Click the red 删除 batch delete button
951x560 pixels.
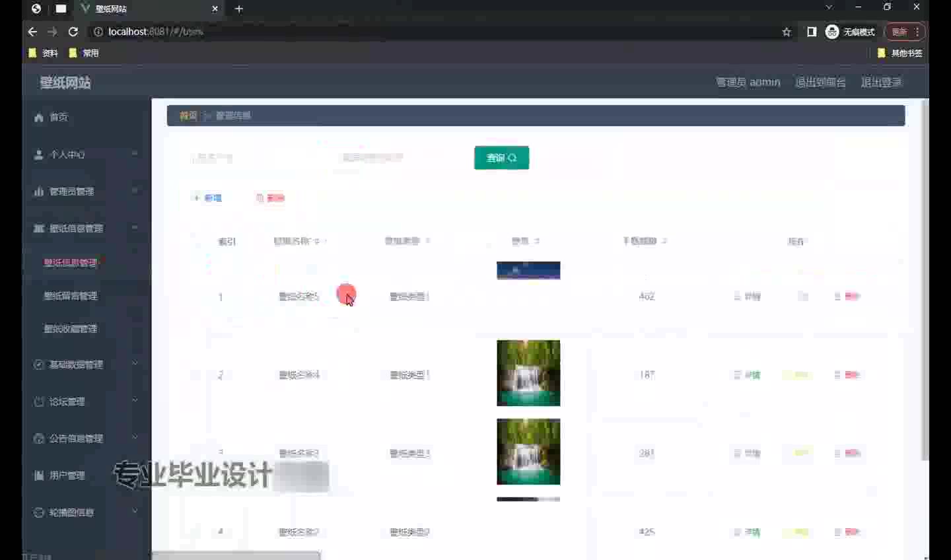270,198
